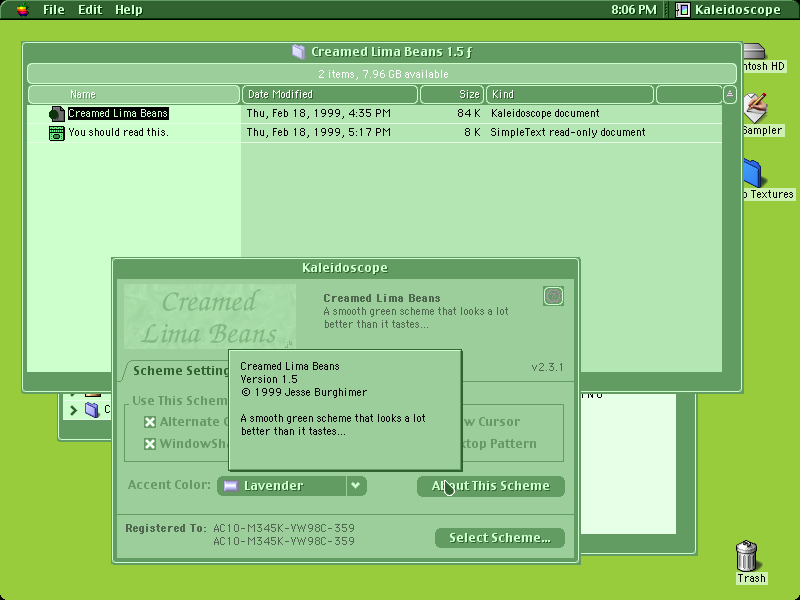This screenshot has width=800, height=600.
Task: Select the folder icon in the background window list
Action: pyautogui.click(x=92, y=410)
